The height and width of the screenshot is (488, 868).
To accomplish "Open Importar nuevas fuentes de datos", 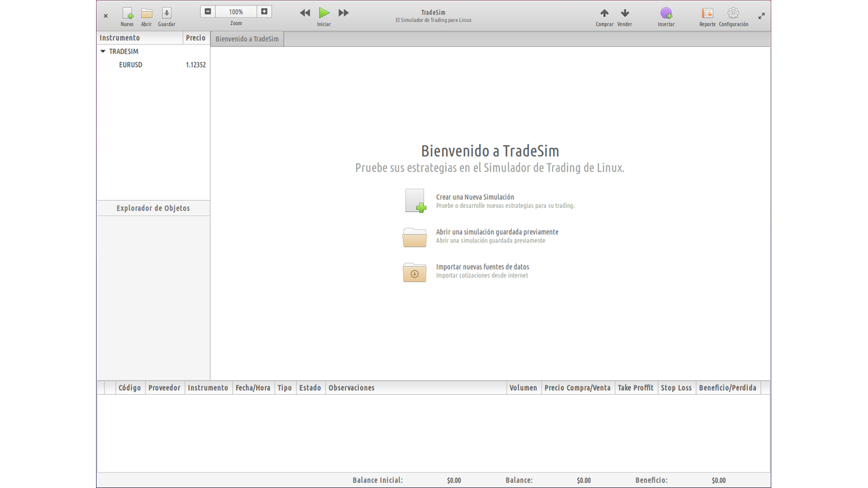I will [482, 266].
